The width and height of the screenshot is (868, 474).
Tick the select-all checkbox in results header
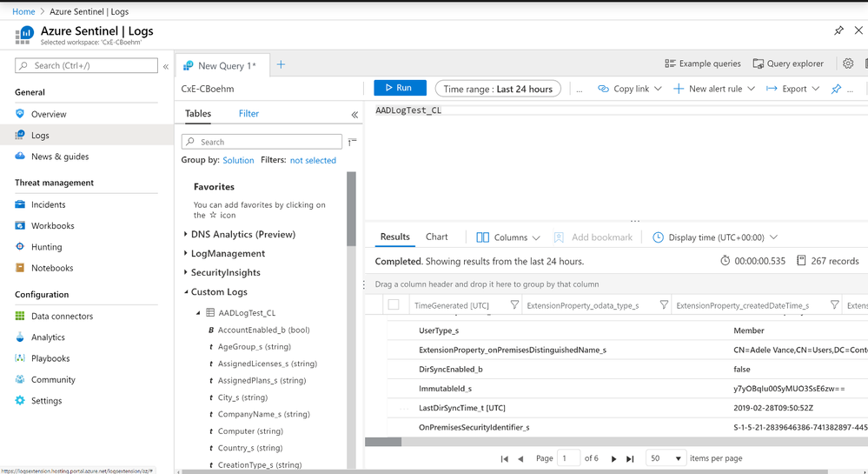coord(394,305)
